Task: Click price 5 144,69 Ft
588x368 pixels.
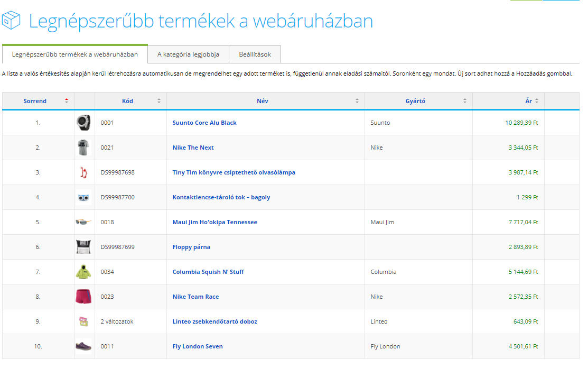Action: (523, 272)
